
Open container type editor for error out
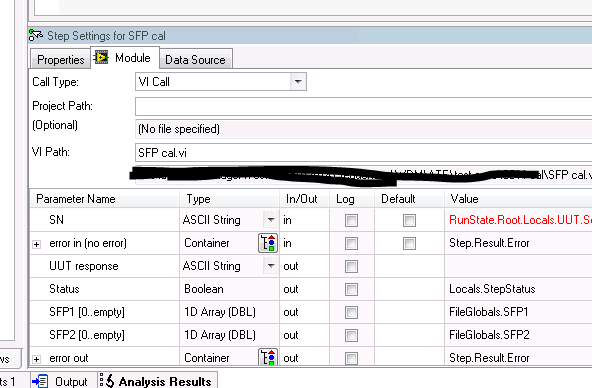[x=268, y=357]
